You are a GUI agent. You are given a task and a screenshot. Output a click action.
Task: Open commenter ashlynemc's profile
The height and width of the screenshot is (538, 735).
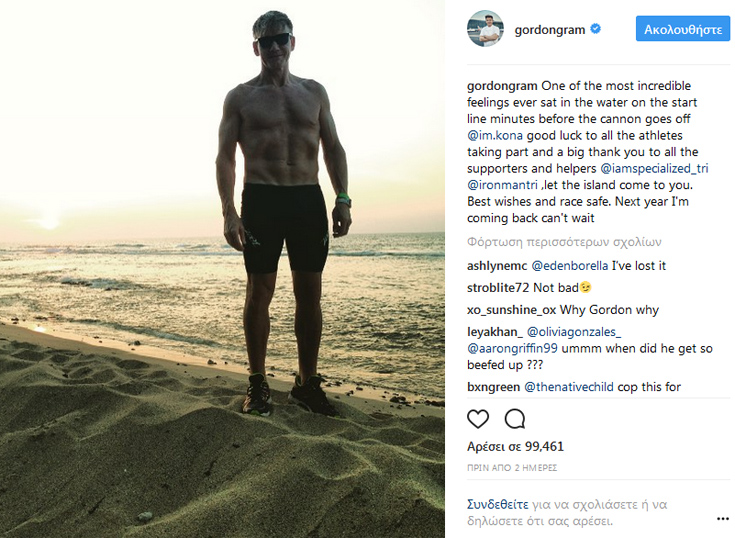497,266
